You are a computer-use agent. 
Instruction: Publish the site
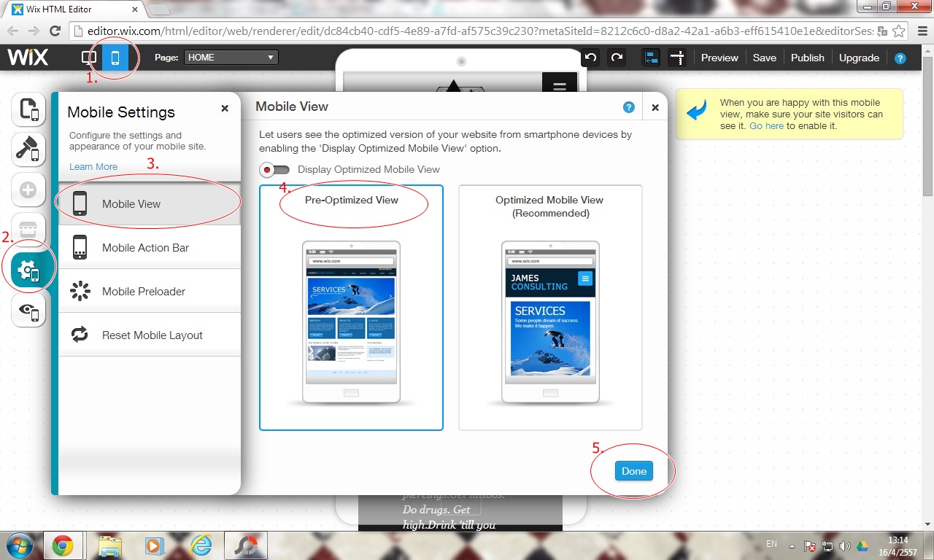(808, 58)
